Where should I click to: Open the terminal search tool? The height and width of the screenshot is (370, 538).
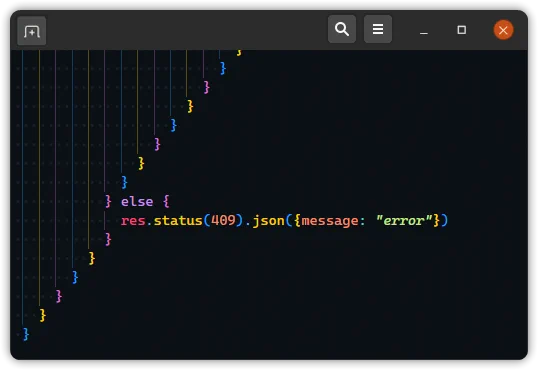click(342, 29)
